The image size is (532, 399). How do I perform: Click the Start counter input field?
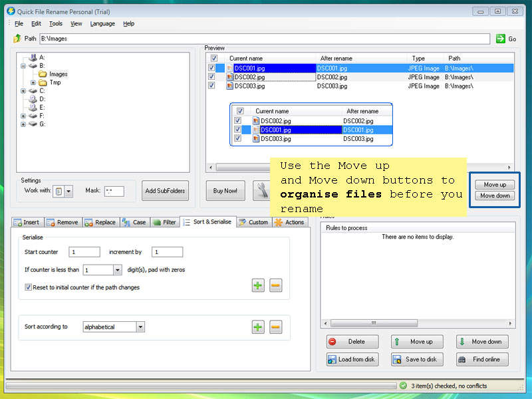[x=84, y=252]
